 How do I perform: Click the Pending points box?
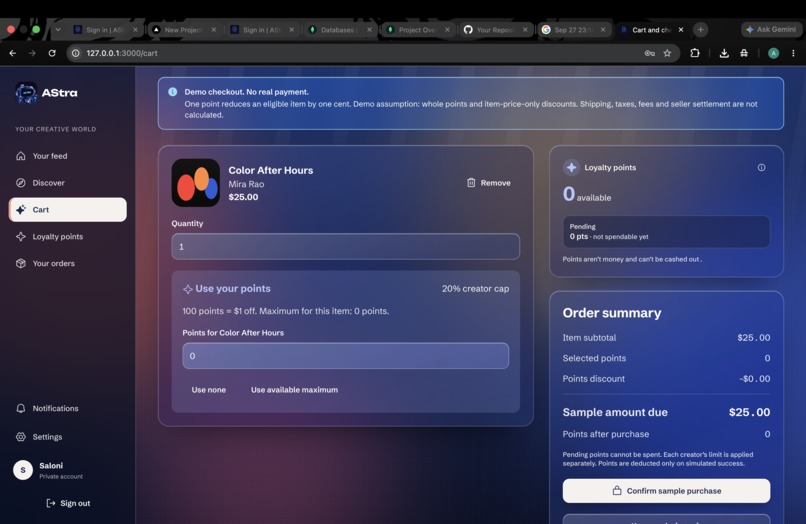(x=666, y=231)
